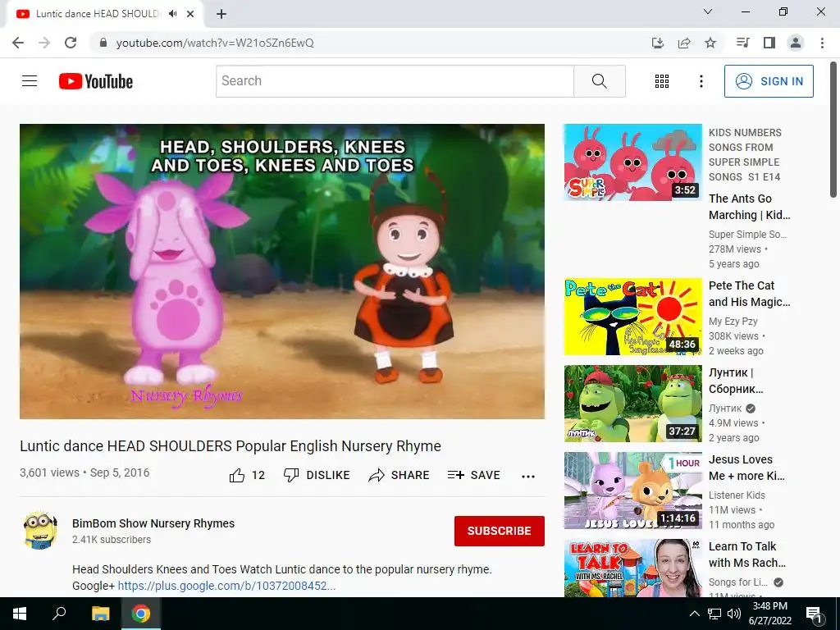Open 'Pete The Cat and His Magic' title
The height and width of the screenshot is (630, 840).
750,294
